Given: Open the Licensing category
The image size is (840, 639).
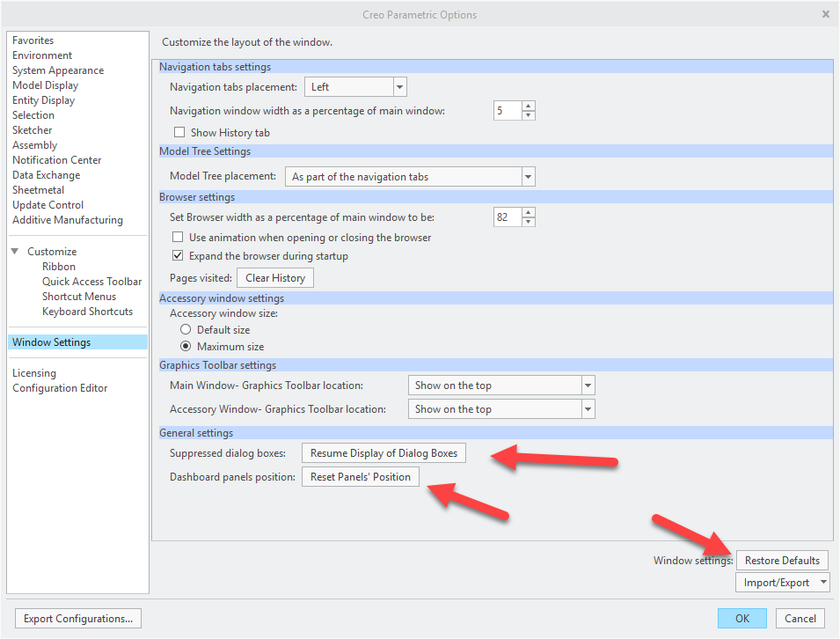Looking at the screenshot, I should click(x=33, y=373).
